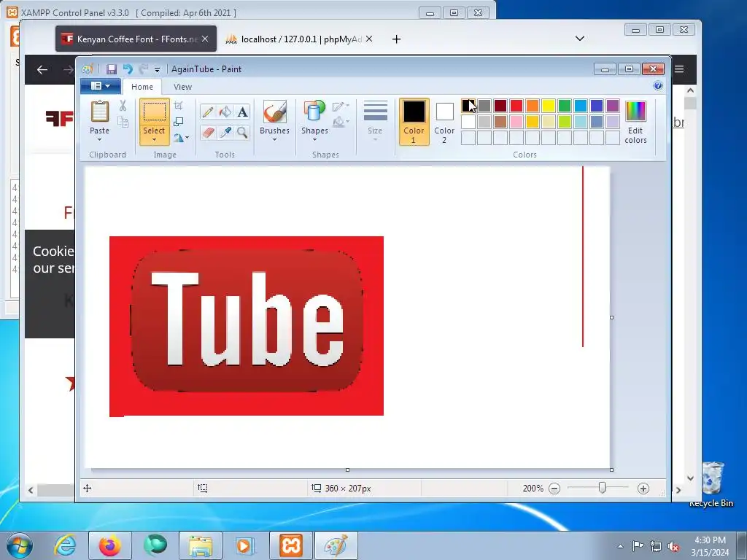Open the shape Outline dropdown

(x=341, y=106)
